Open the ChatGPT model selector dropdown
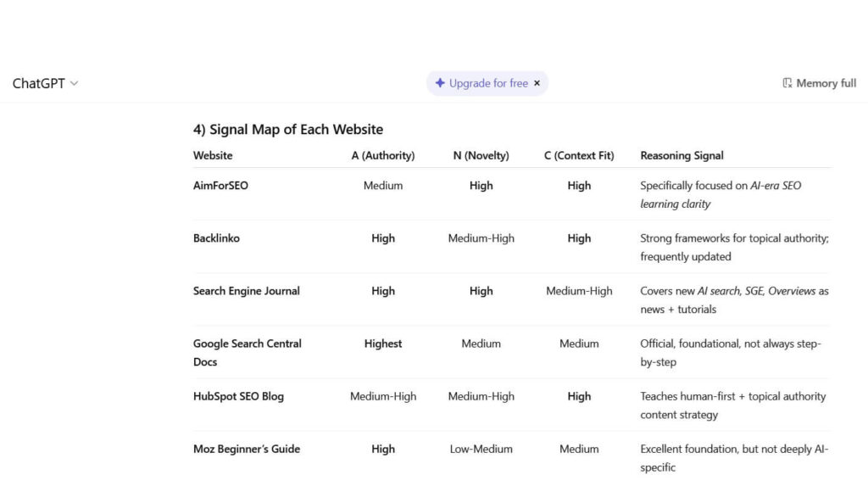 pos(46,82)
